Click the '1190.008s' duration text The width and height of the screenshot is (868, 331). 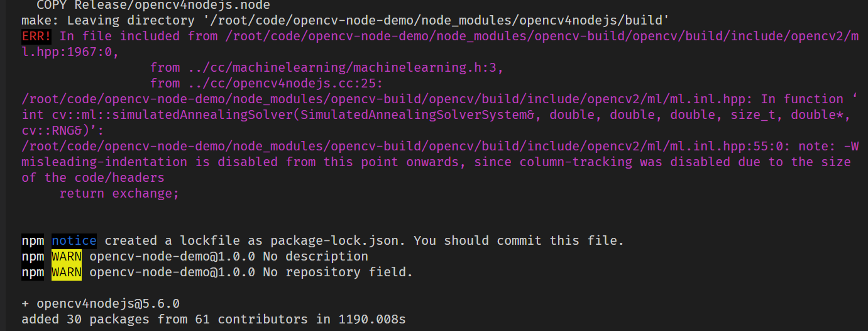(372, 319)
